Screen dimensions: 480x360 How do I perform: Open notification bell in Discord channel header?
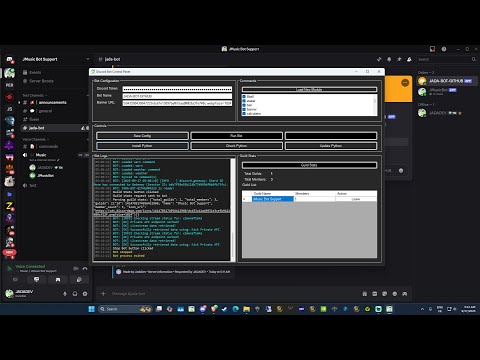tap(389, 59)
